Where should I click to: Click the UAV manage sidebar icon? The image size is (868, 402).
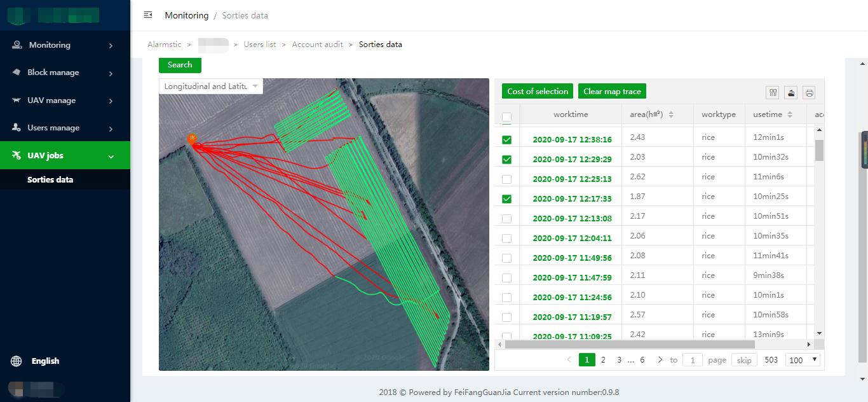[15, 100]
